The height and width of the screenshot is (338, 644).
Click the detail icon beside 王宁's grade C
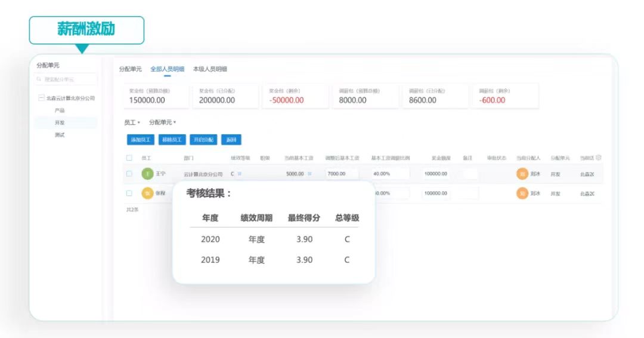(x=240, y=174)
